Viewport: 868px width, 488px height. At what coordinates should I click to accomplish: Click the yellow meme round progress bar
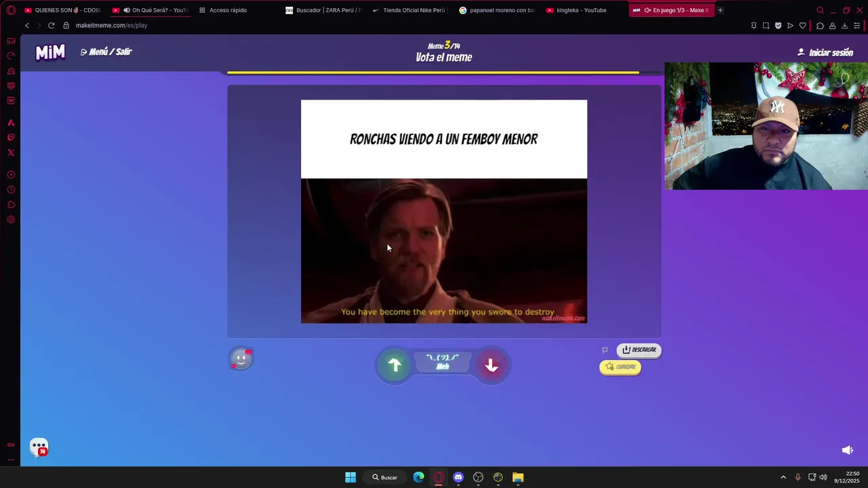433,72
